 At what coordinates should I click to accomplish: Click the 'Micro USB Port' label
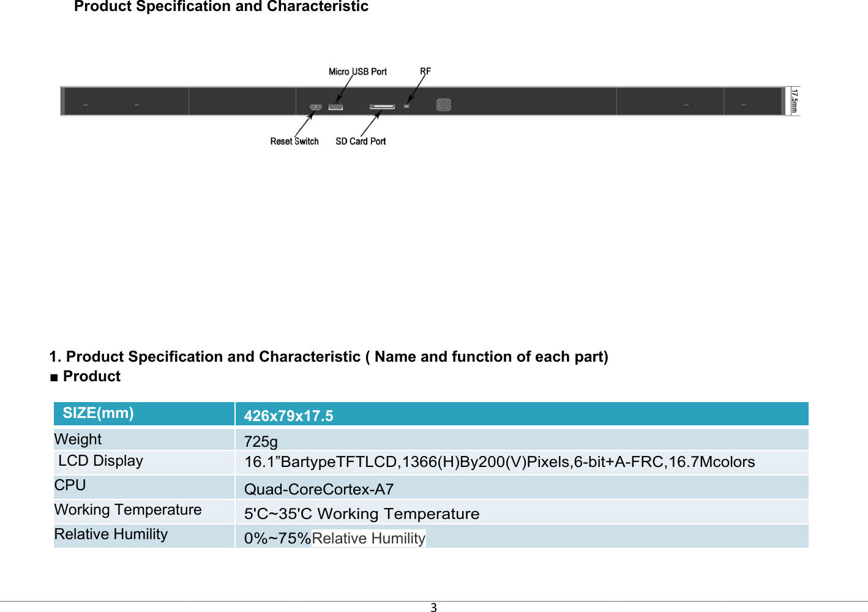tap(357, 72)
